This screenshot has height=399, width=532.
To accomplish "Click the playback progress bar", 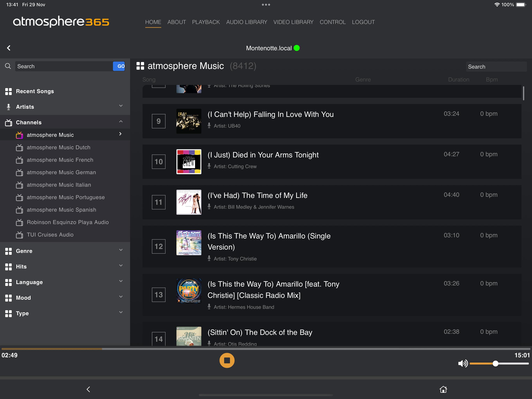I will pos(266,349).
